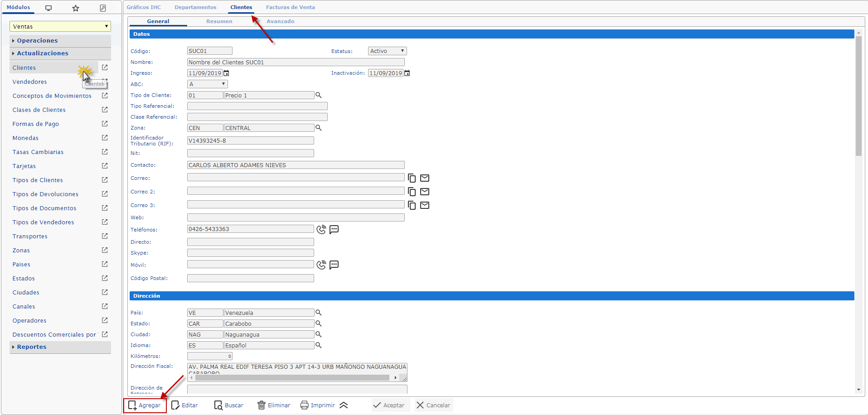868x415 pixels.
Task: Click the Nombre input field
Action: coord(296,62)
